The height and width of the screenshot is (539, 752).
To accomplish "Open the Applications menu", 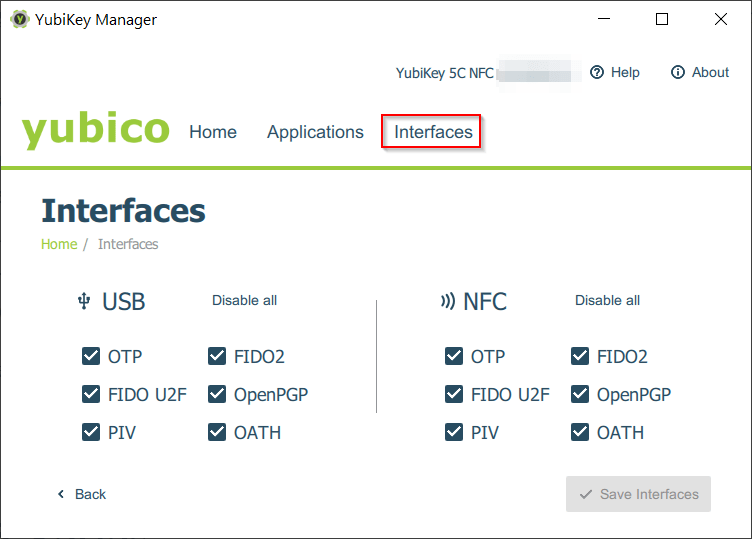I will [x=315, y=132].
